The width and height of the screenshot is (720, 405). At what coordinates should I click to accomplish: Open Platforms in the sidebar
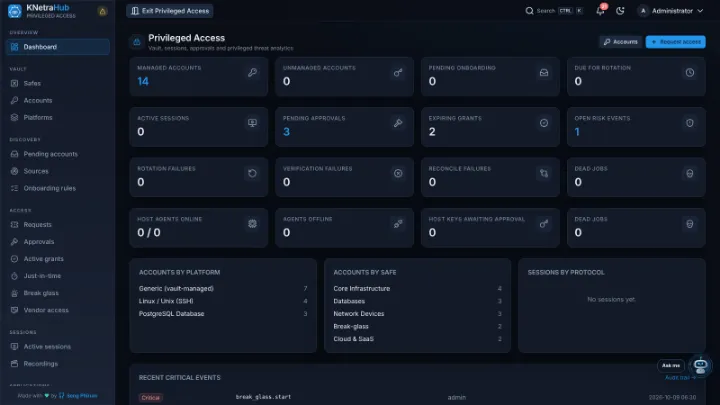58,118
